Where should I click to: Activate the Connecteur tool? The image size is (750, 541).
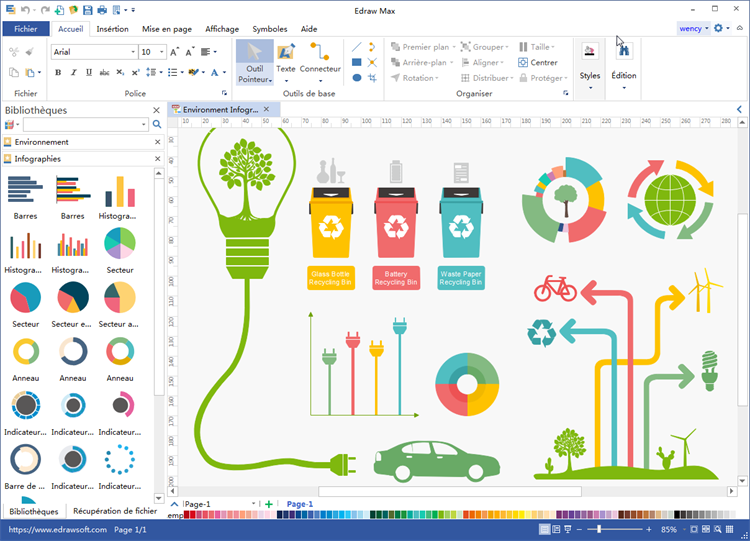(x=320, y=60)
